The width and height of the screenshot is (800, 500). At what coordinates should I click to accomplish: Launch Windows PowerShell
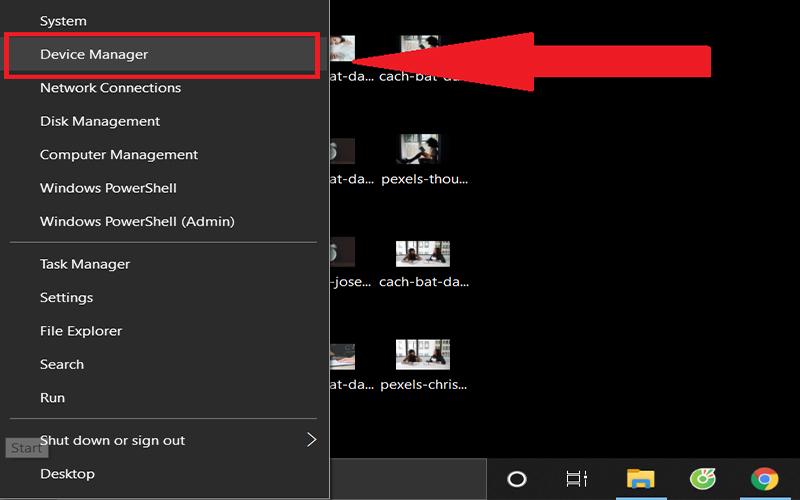163,188
